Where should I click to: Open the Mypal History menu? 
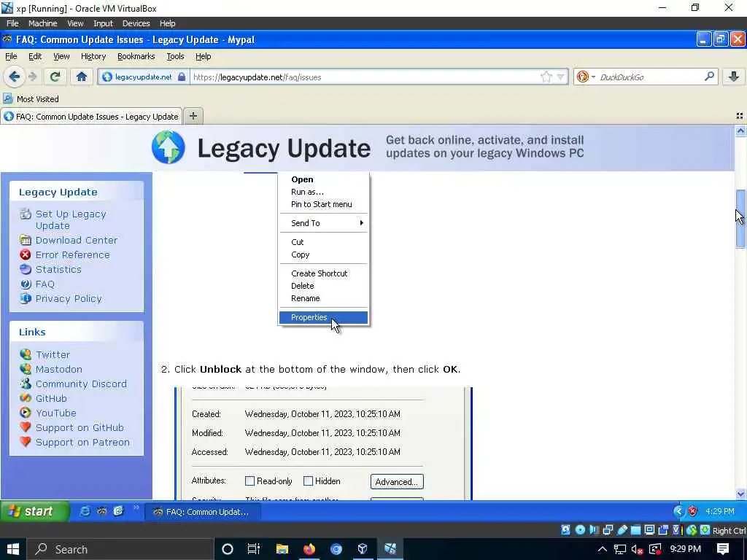pos(93,56)
